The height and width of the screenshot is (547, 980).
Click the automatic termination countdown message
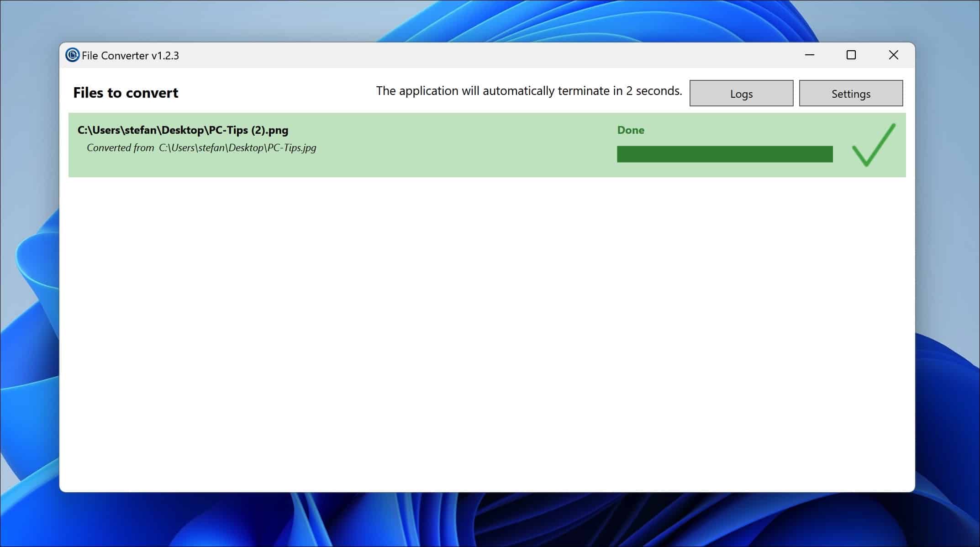528,90
